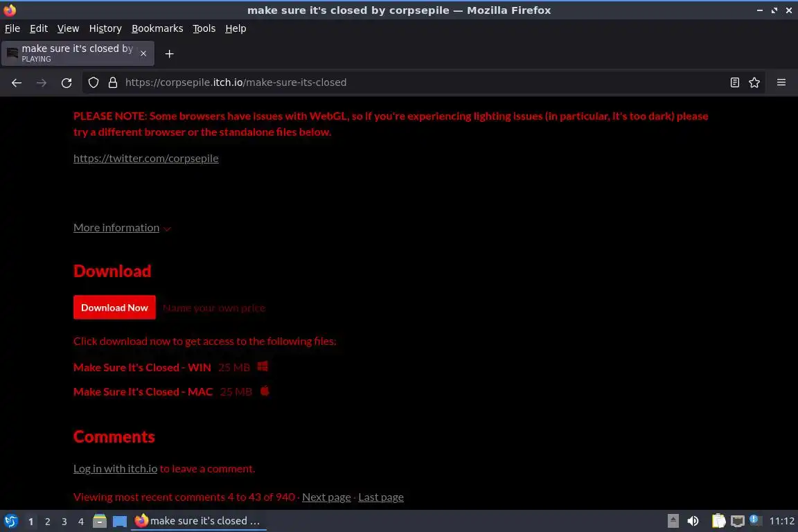Click the forward navigation arrow
This screenshot has width=798, height=532.
point(42,82)
